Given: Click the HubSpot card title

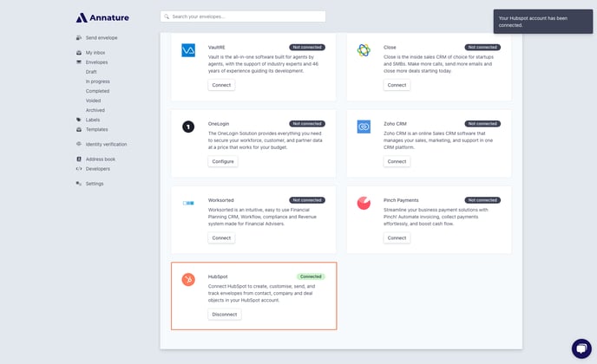Looking at the screenshot, I should coord(218,276).
